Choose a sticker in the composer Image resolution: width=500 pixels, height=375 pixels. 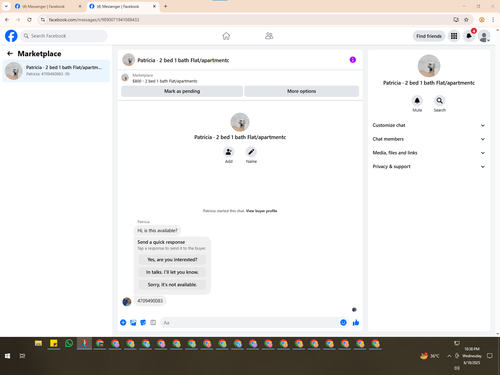[x=143, y=322]
